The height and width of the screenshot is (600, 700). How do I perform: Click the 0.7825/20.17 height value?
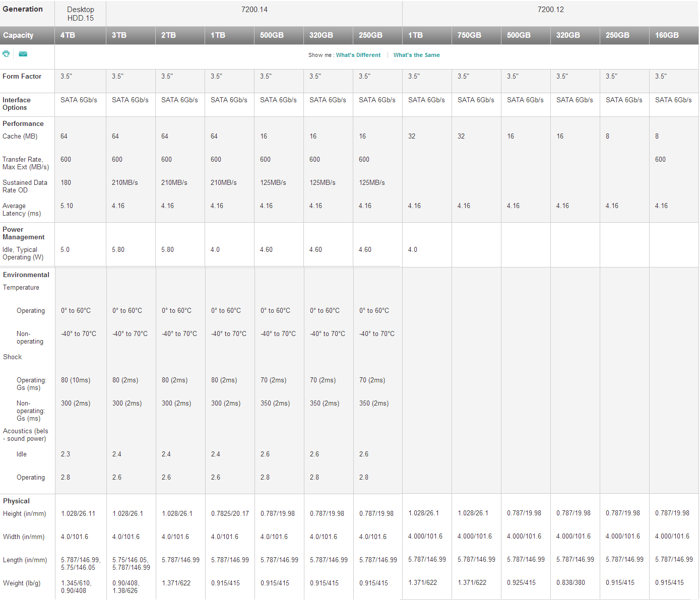(x=230, y=513)
